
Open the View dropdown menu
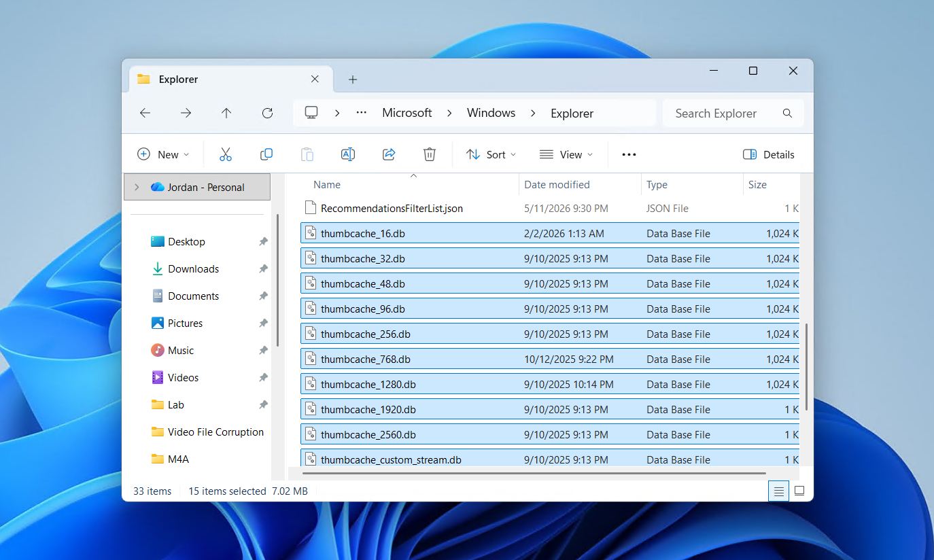[x=566, y=154]
